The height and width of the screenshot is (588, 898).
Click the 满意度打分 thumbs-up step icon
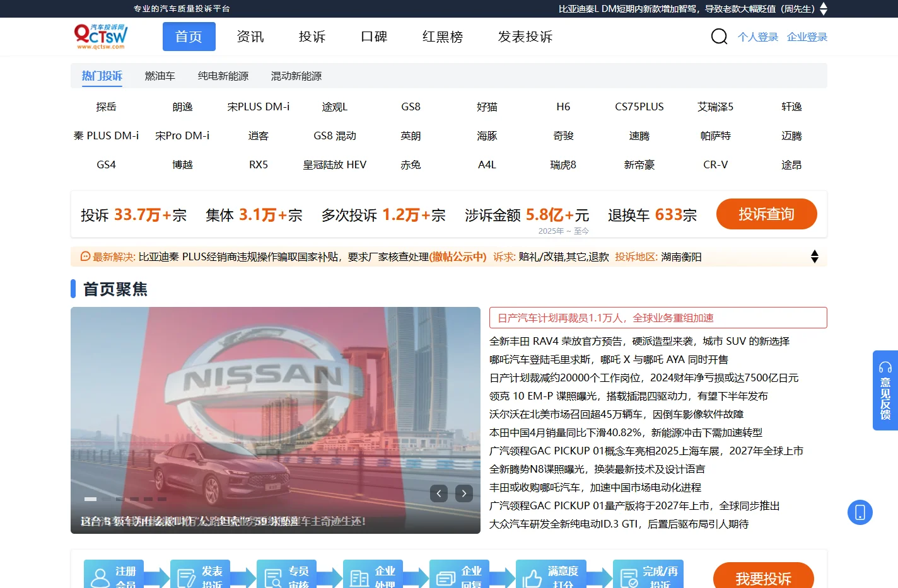532,578
